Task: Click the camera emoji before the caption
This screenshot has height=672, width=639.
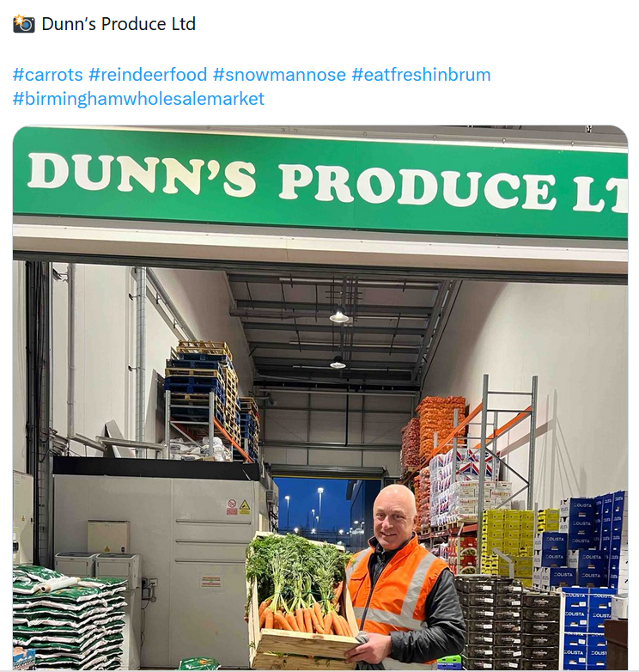Action: (23, 23)
